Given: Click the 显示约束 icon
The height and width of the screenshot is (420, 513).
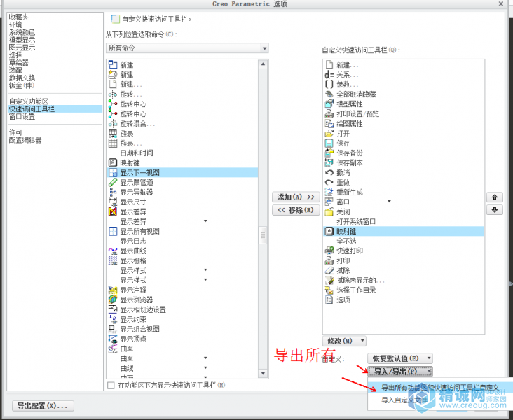Looking at the screenshot, I should pos(113,319).
